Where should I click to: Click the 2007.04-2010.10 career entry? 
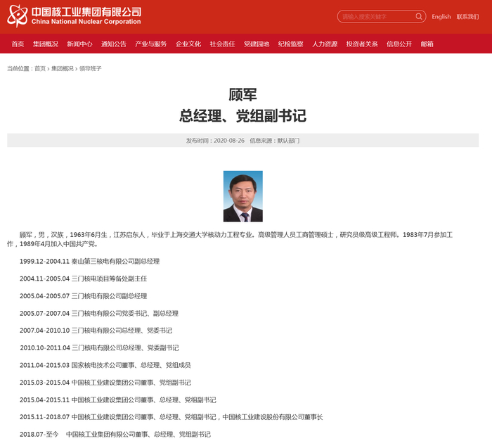tap(96, 331)
